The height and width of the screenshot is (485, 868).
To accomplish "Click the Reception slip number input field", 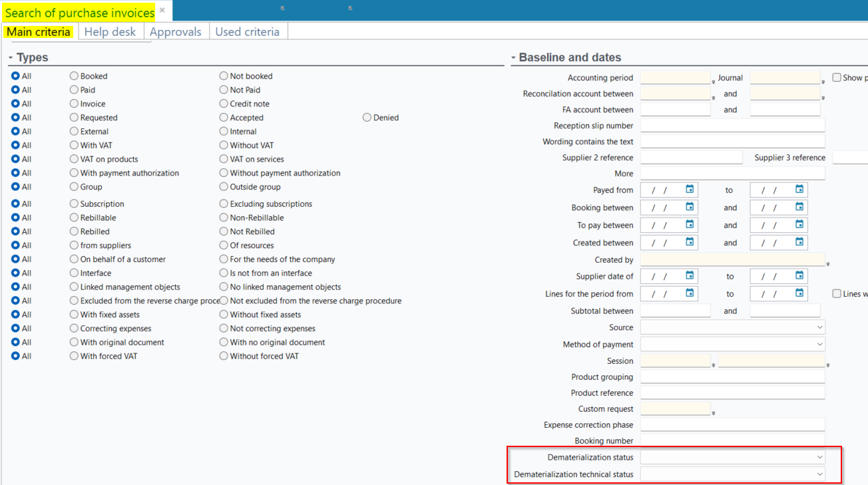I will pyautogui.click(x=732, y=126).
